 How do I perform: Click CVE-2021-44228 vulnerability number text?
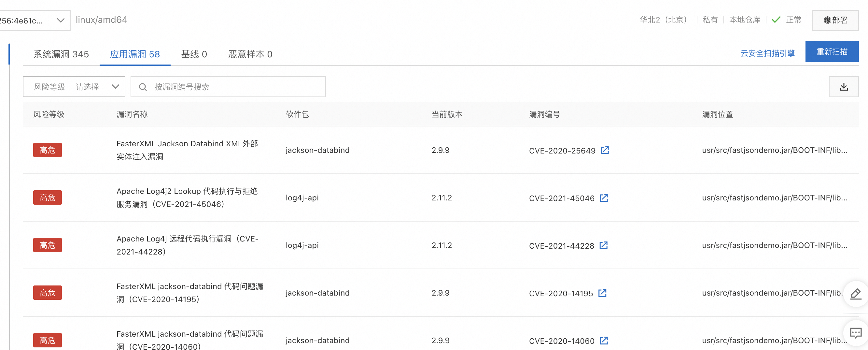(561, 245)
